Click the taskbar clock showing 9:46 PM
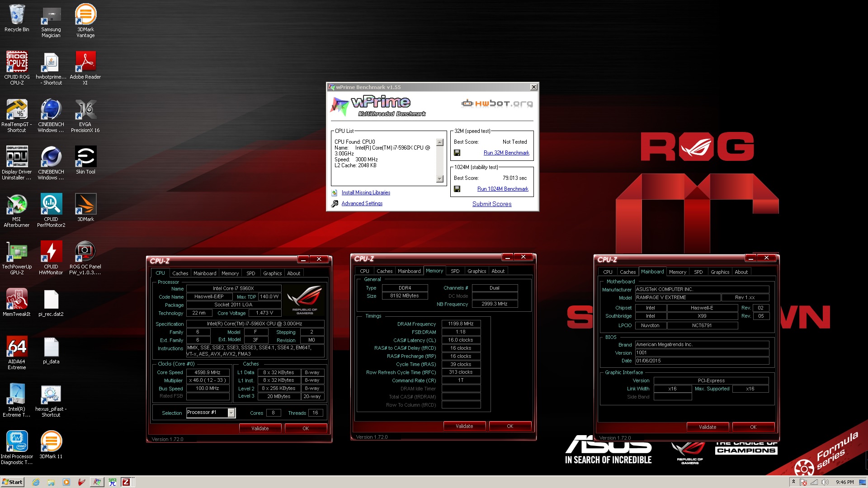Screen dimensions: 868x488 pos(844,482)
